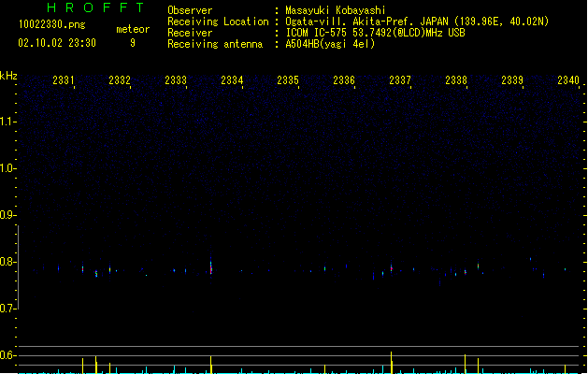Click frequency axis label 0.8

7,262
